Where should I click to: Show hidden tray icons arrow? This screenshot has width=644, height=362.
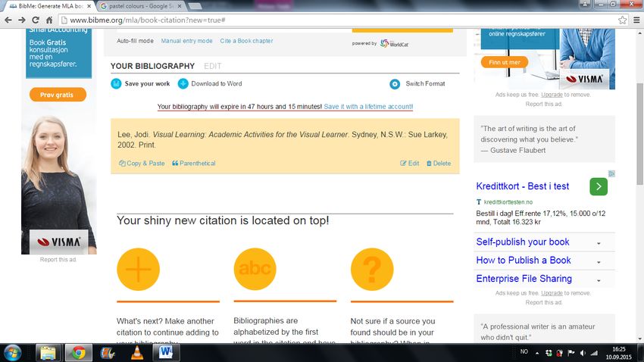pos(537,353)
